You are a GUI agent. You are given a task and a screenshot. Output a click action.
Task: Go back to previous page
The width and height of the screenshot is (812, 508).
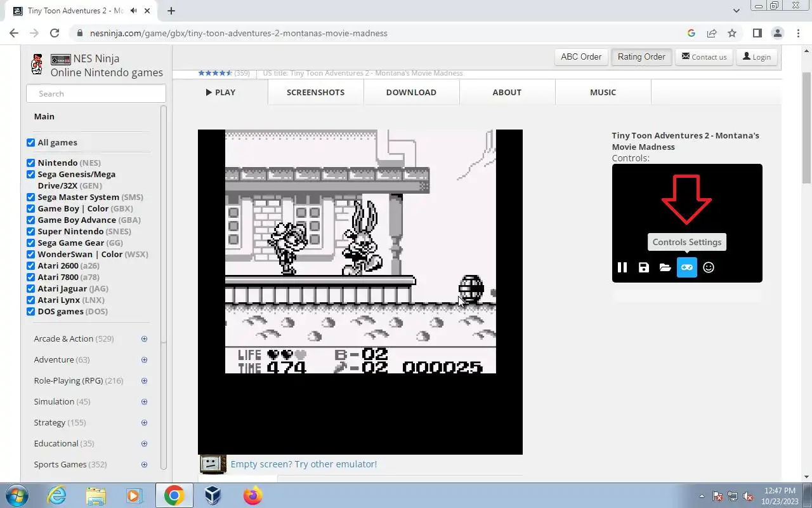pos(14,33)
